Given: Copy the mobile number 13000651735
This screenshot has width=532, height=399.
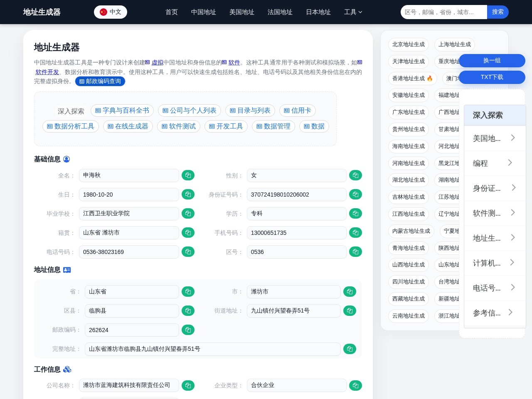Looking at the screenshot, I should point(355,233).
